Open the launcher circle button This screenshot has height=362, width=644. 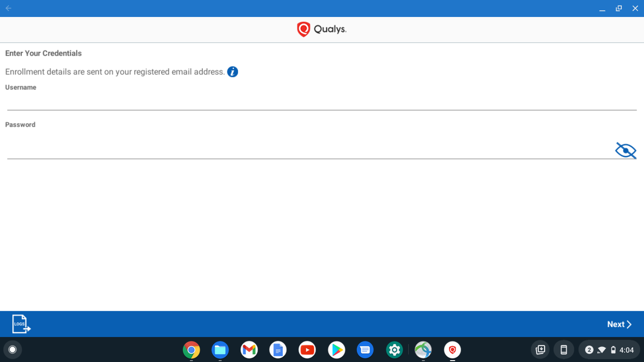click(x=13, y=349)
